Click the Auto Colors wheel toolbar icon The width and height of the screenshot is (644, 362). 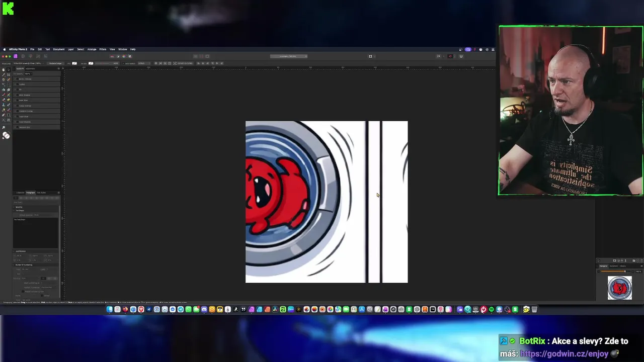124,56
